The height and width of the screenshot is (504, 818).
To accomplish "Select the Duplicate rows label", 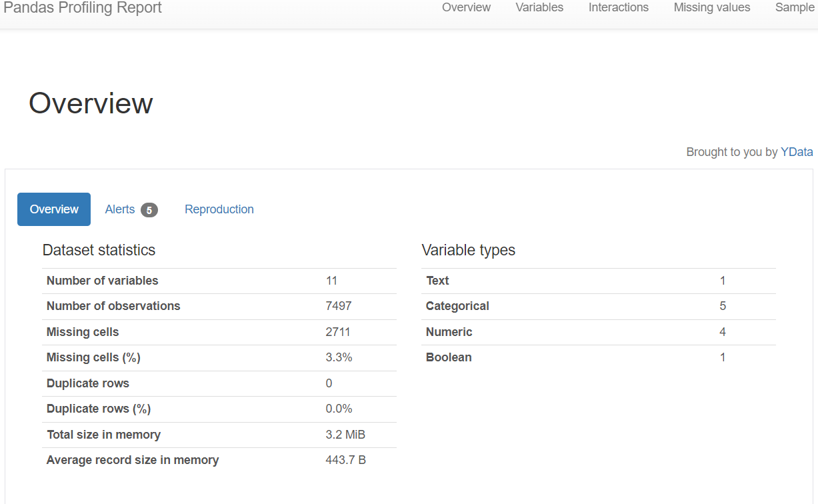I will 88,383.
